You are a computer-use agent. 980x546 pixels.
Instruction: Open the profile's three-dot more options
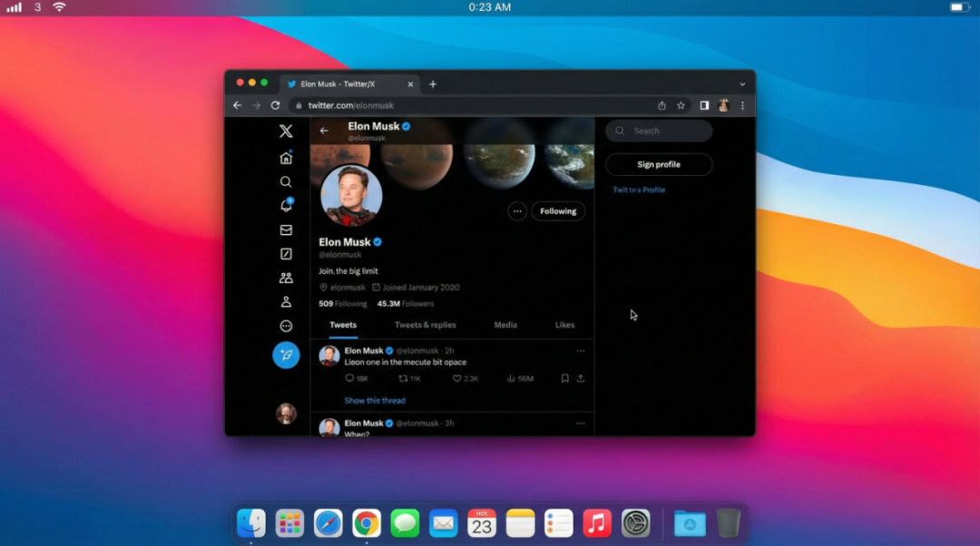517,211
